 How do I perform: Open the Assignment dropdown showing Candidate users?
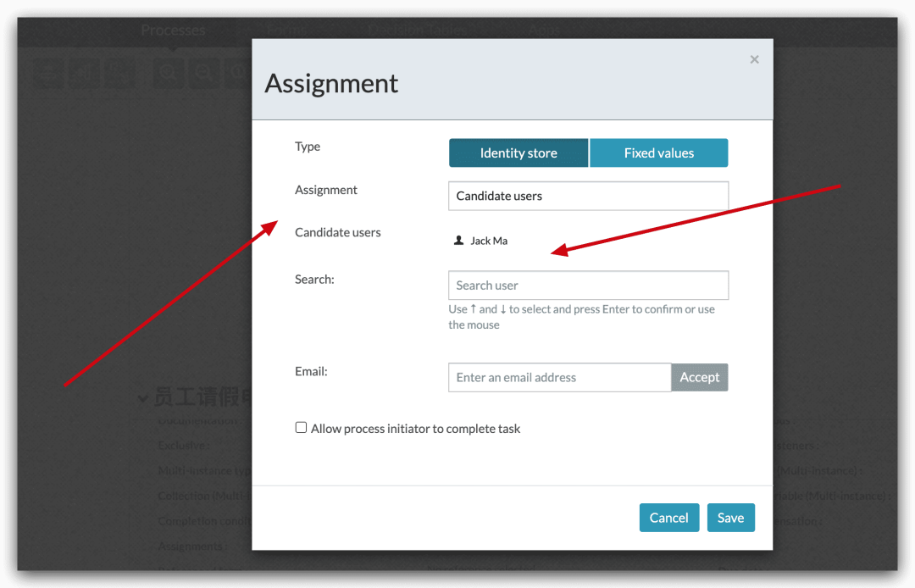pyautogui.click(x=588, y=196)
